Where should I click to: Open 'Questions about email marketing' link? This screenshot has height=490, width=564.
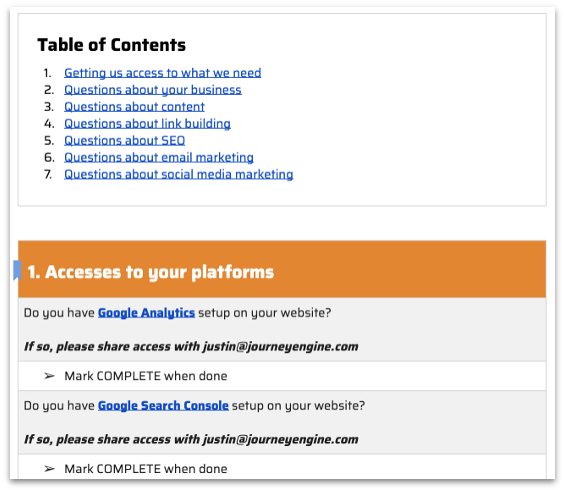coord(159,158)
